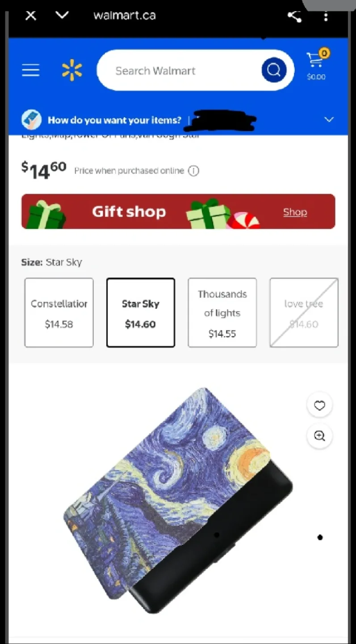Close the browser tab with X
This screenshot has height=644, width=356.
coord(30,16)
